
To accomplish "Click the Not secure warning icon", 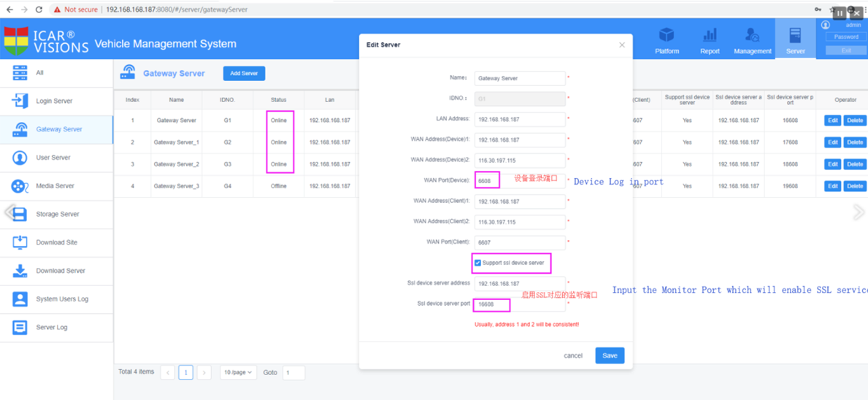I will [57, 9].
